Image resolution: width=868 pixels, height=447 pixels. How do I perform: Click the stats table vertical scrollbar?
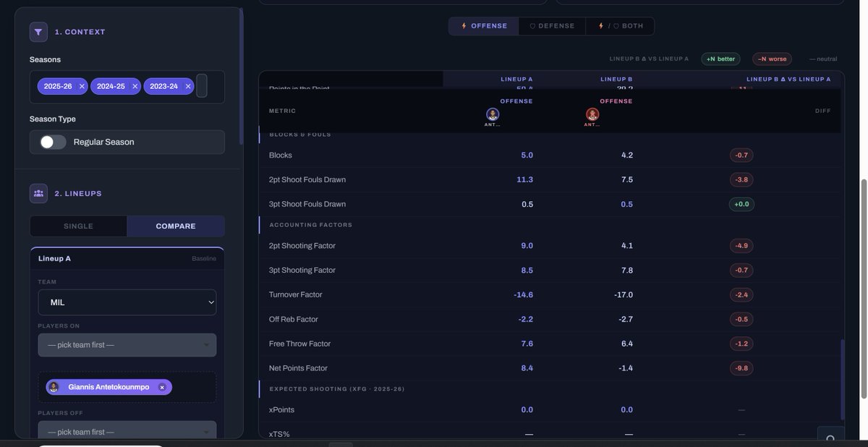tap(841, 378)
